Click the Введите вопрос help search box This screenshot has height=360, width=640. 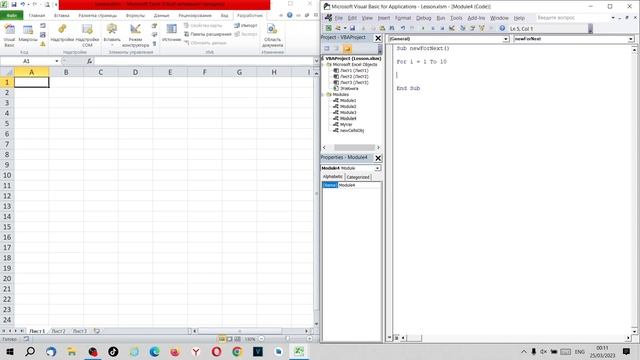pos(572,18)
